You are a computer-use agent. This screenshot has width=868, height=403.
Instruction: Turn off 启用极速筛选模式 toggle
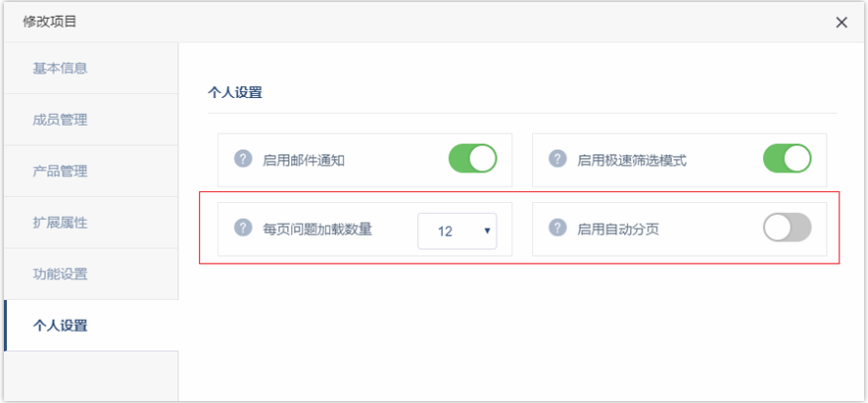(x=787, y=159)
